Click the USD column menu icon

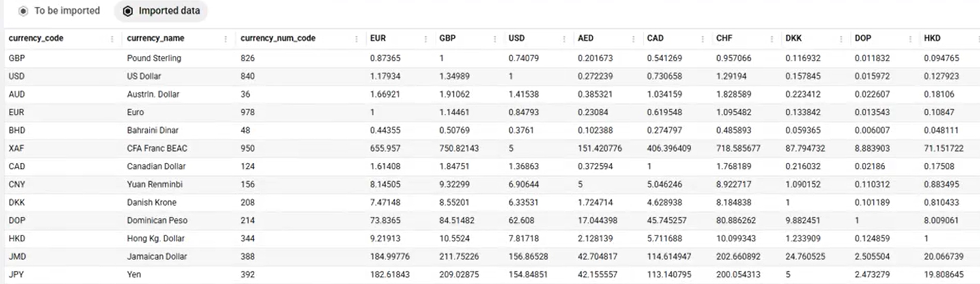[x=564, y=39]
